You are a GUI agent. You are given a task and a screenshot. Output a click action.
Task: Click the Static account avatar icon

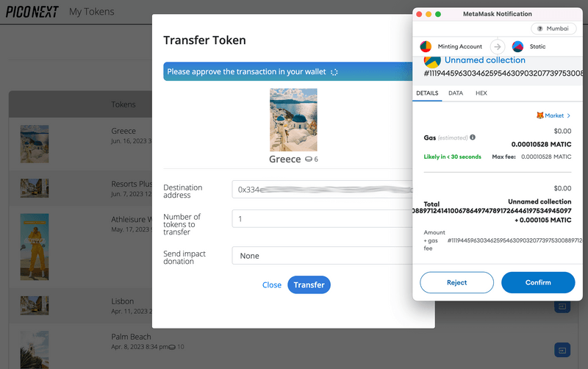coord(517,46)
